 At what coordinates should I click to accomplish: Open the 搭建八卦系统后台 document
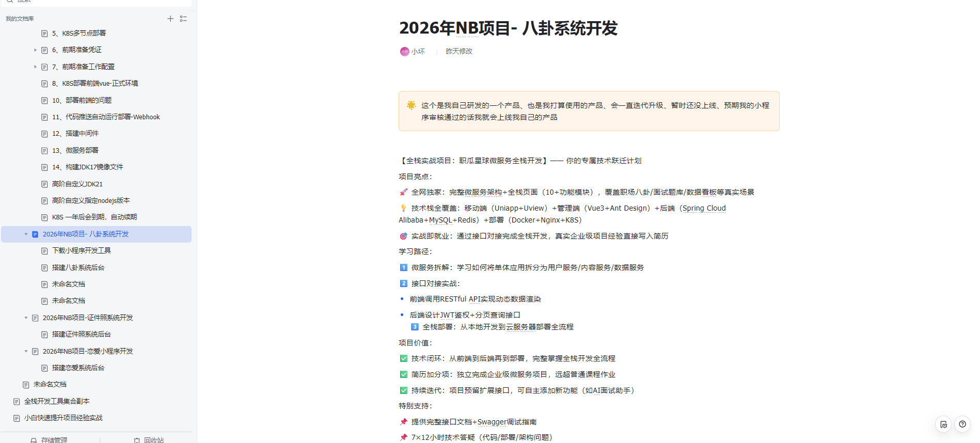[x=78, y=267]
